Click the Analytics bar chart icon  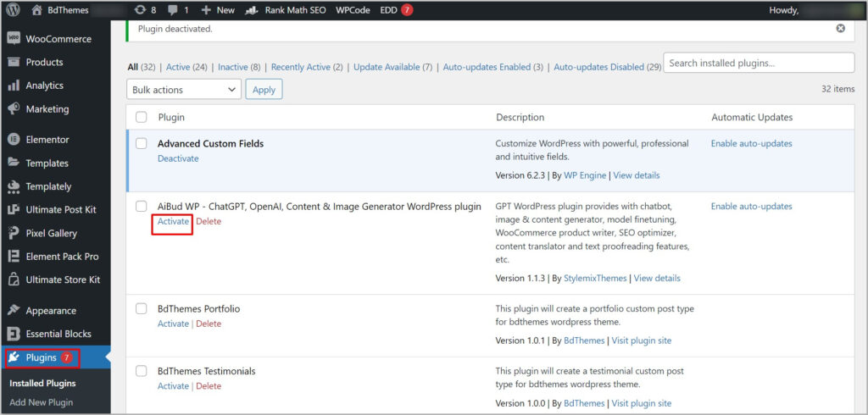pos(14,86)
